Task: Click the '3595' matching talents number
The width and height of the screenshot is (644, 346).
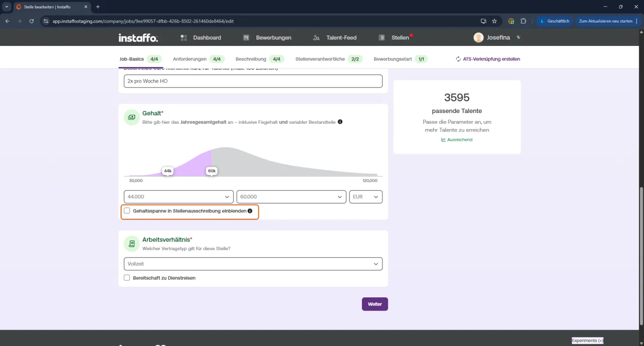Action: tap(457, 98)
